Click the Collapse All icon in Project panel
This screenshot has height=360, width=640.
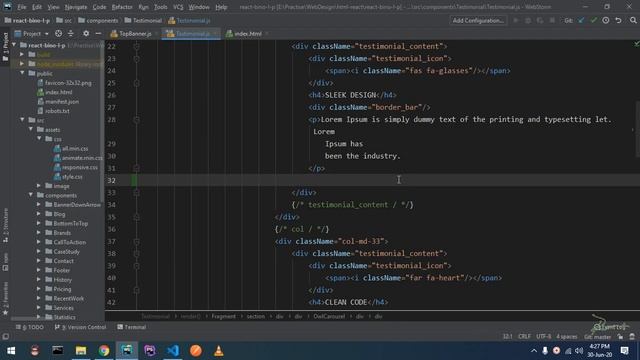point(71,33)
